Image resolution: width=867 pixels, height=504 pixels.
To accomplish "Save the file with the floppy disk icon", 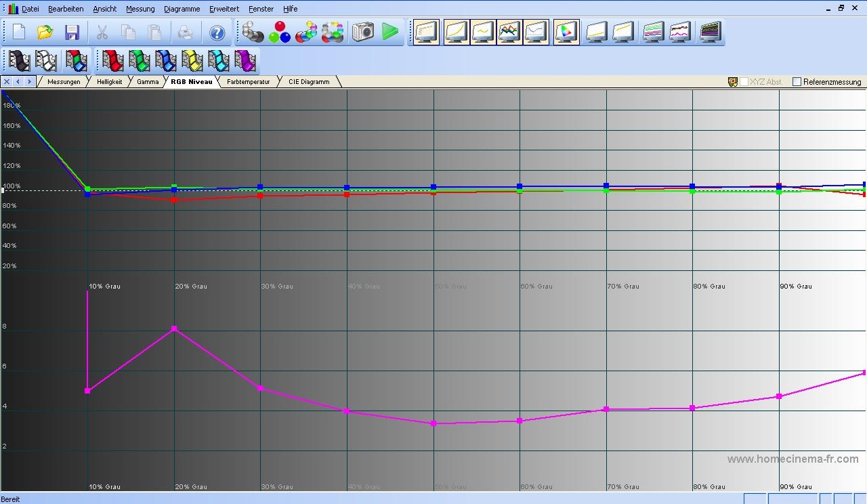I will click(72, 32).
